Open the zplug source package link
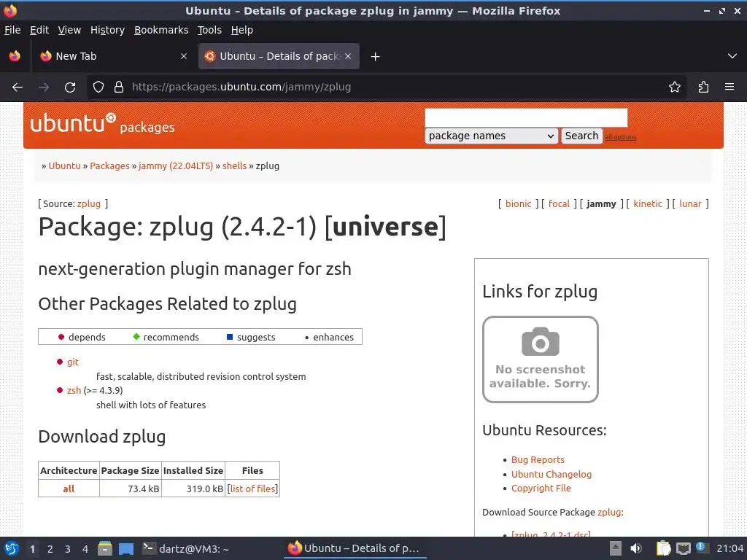This screenshot has height=560, width=747. pos(89,204)
